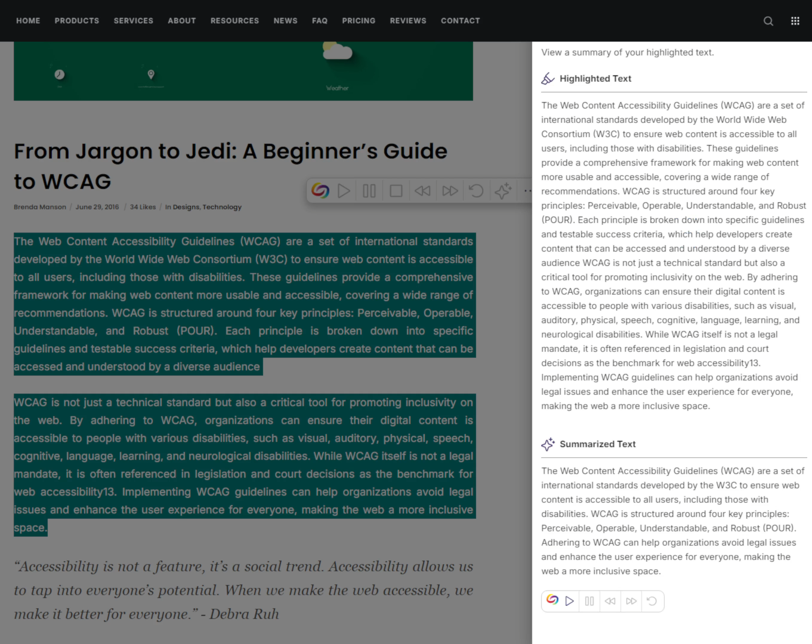The width and height of the screenshot is (812, 644).
Task: Stop playback using the square stop icon
Action: pos(396,191)
